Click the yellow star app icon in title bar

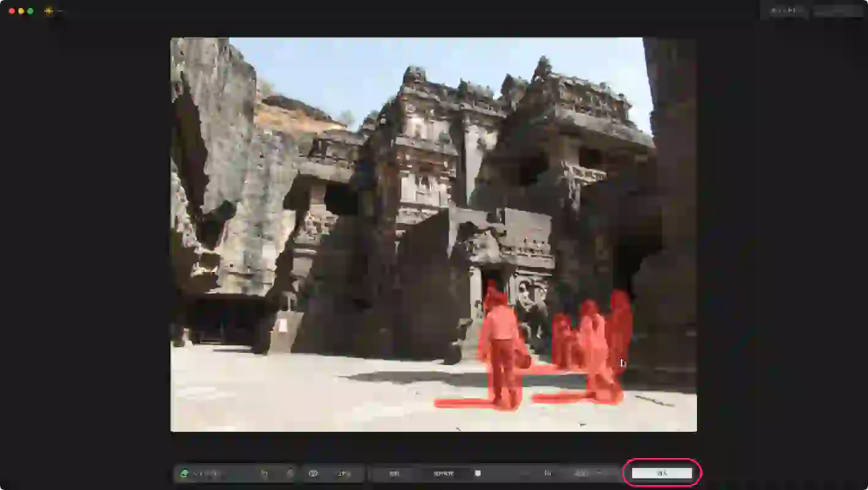click(x=48, y=11)
